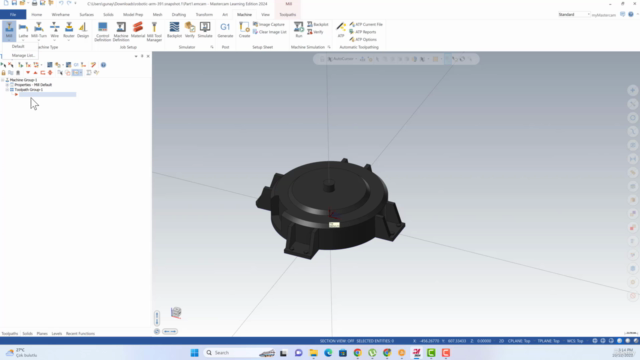Click the ATP icon

(341, 31)
